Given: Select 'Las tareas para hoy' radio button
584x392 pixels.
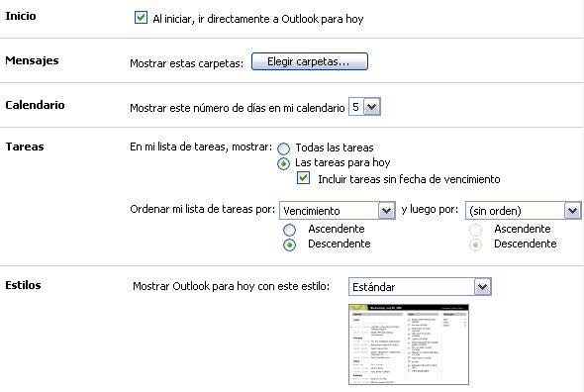Looking at the screenshot, I should (283, 163).
